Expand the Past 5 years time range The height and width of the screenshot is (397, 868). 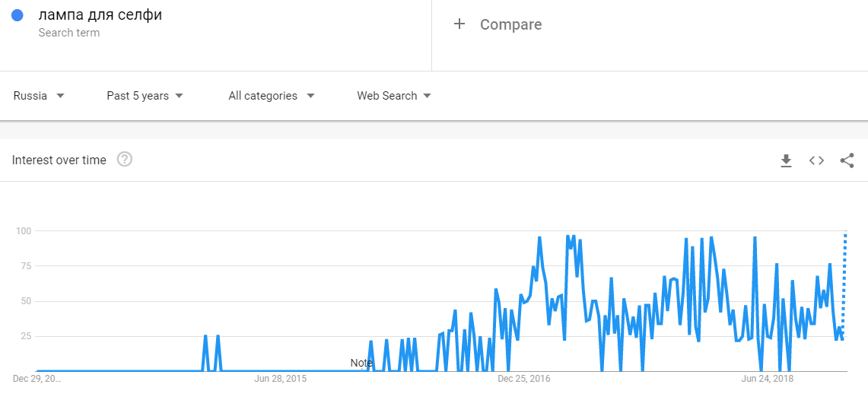pyautogui.click(x=145, y=96)
